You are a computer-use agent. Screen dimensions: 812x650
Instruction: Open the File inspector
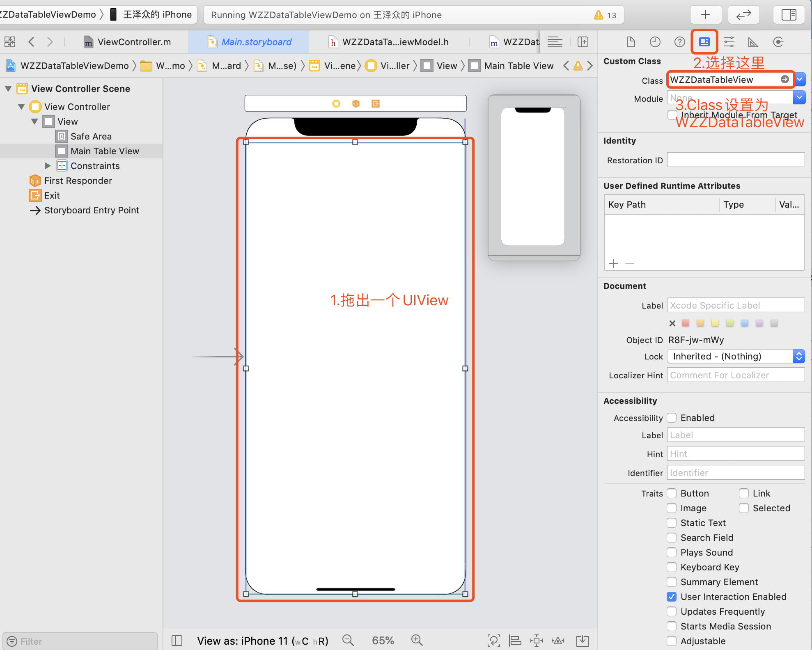[631, 42]
